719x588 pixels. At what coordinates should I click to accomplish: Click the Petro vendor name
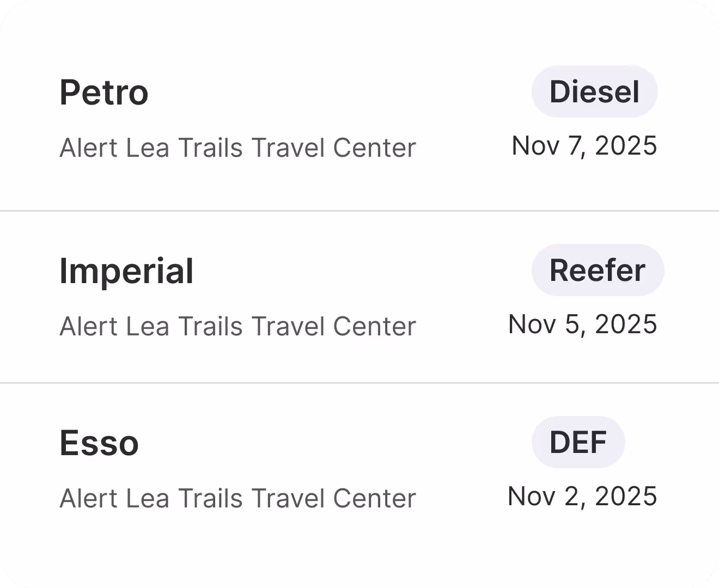pyautogui.click(x=105, y=91)
